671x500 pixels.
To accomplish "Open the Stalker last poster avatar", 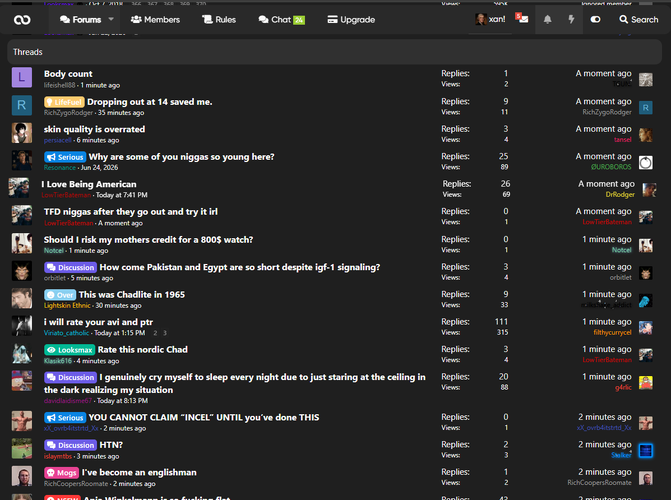I will [x=646, y=451].
